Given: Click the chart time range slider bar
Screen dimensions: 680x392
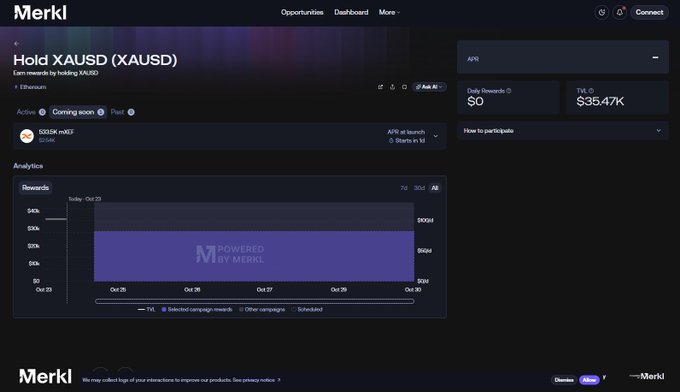Looking at the screenshot, I should pos(255,301).
